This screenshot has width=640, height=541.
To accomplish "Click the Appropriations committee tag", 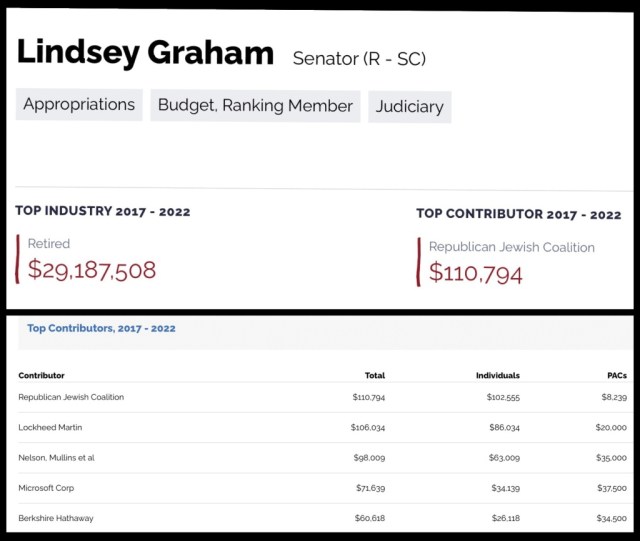I will point(79,105).
